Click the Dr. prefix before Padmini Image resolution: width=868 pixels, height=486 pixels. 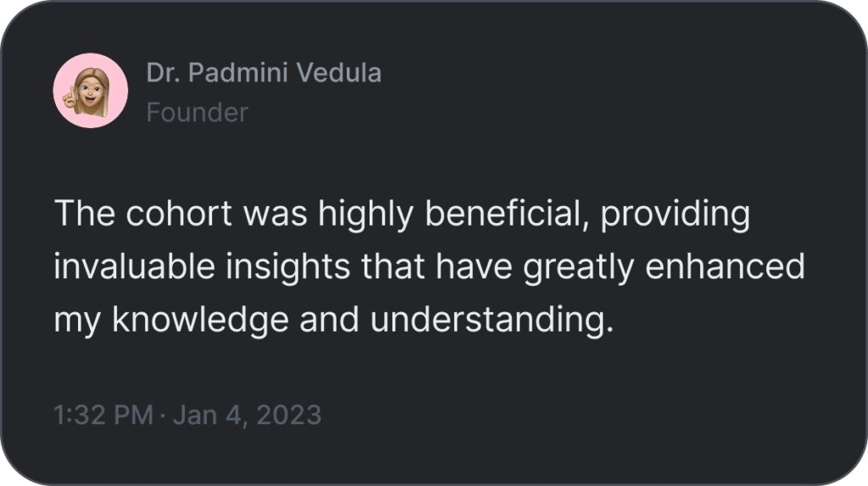(164, 73)
